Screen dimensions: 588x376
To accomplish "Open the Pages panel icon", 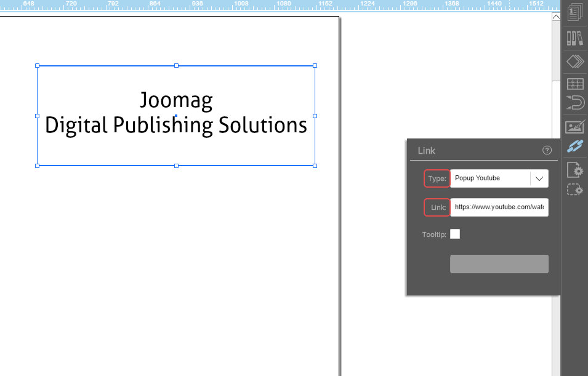I will [574, 12].
